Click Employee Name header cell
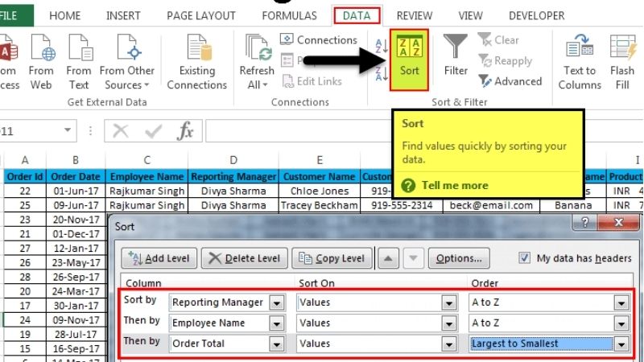644x362 pixels. click(147, 176)
